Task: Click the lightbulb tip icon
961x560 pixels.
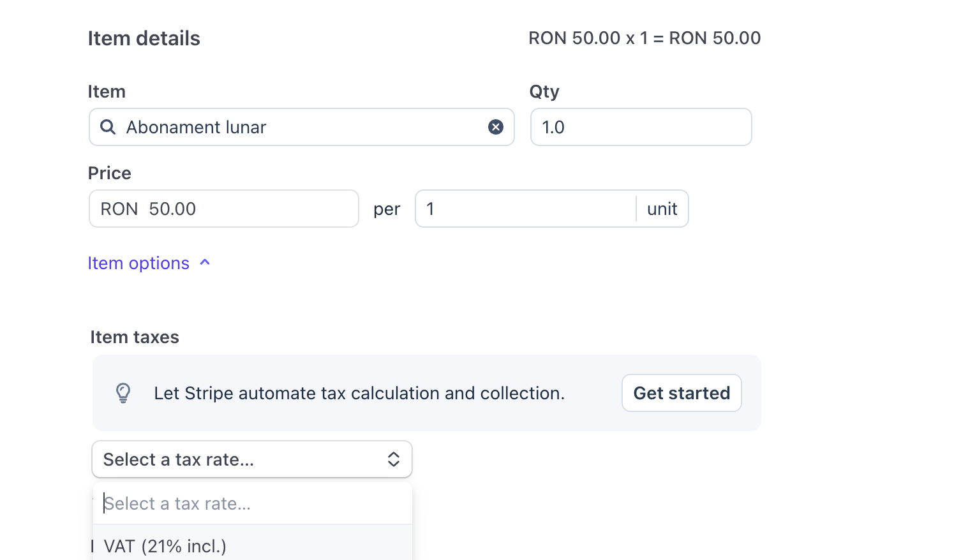Action: point(123,393)
